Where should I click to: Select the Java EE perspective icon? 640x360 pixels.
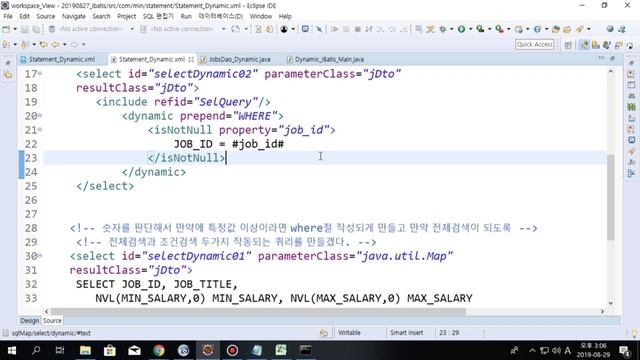pyautogui.click(x=584, y=44)
